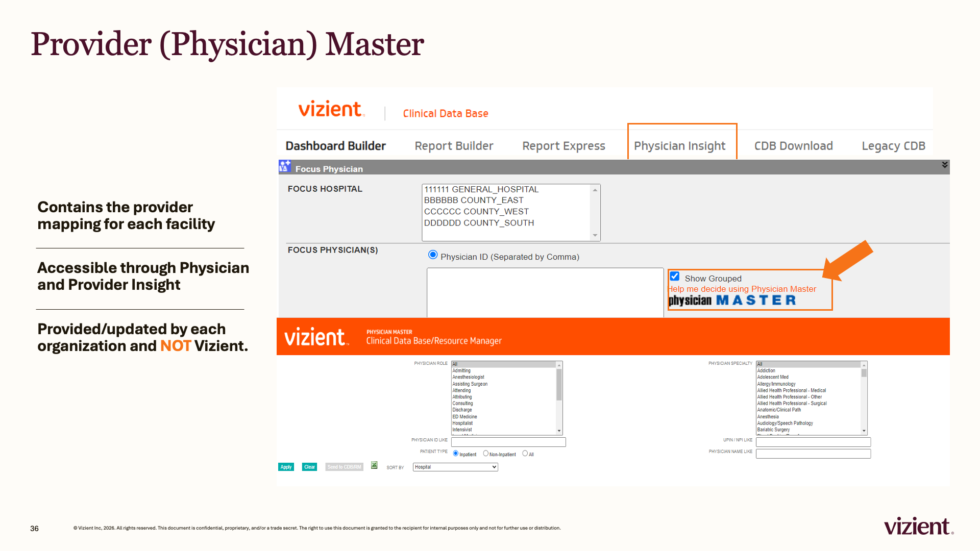This screenshot has width=980, height=551.
Task: Select DDDDDD COUNTY_SOUTH in hospital list
Action: (x=479, y=223)
